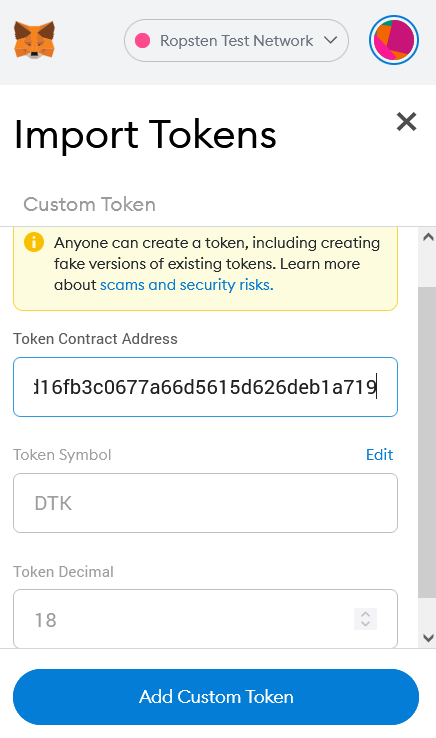Click Edit next to Token Symbol
Image resolution: width=436 pixels, height=738 pixels.
point(379,455)
